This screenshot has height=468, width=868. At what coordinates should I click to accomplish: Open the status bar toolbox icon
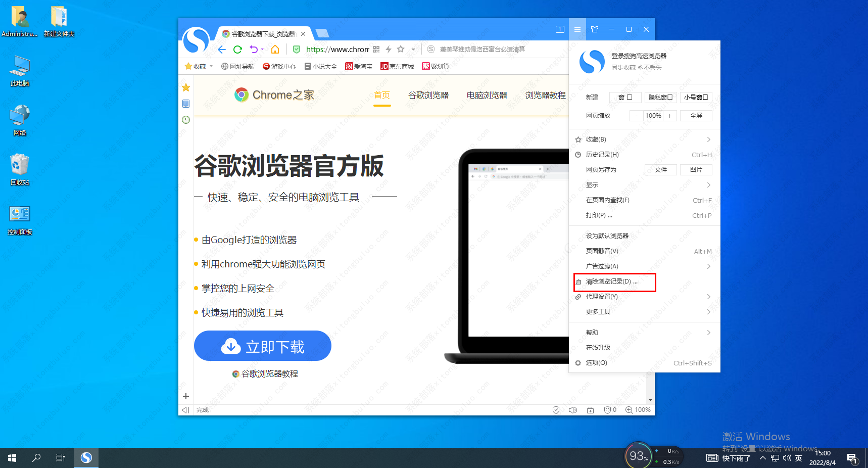point(590,410)
